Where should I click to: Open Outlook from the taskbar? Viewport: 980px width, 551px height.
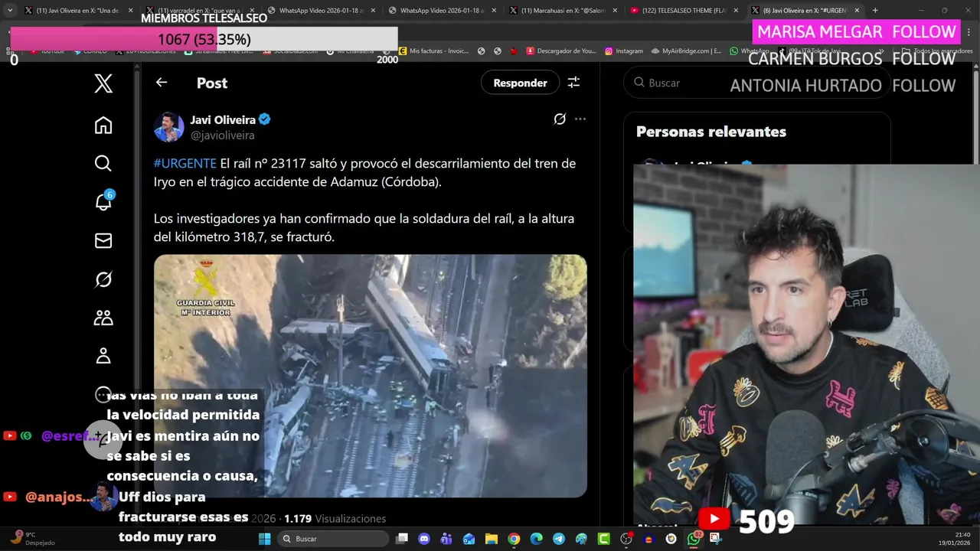469,539
